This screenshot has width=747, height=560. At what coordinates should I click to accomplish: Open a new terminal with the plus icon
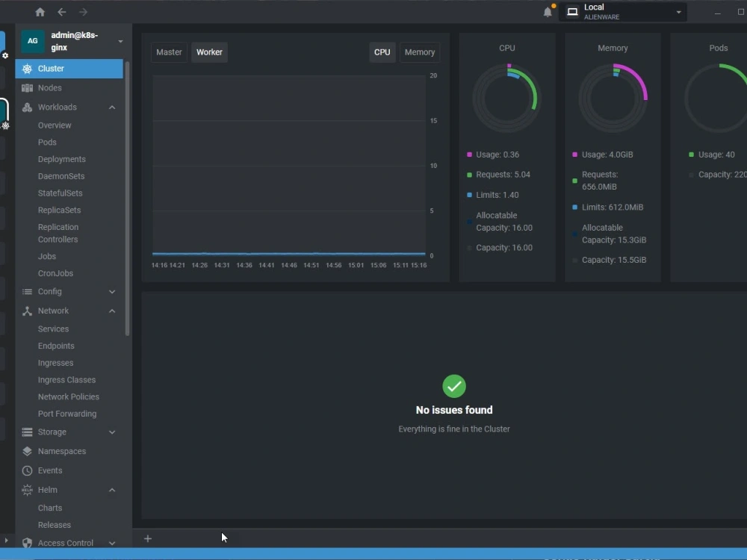[147, 538]
